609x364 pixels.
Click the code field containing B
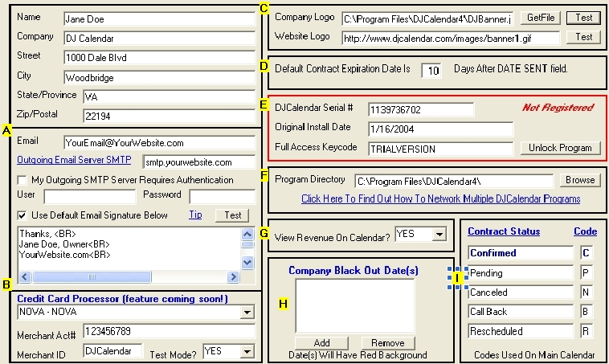point(587,312)
